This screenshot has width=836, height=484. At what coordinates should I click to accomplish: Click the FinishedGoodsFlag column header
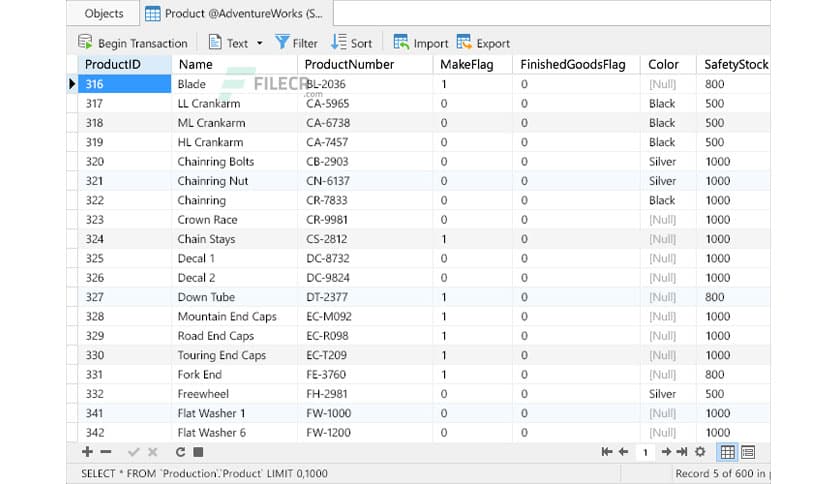[576, 64]
